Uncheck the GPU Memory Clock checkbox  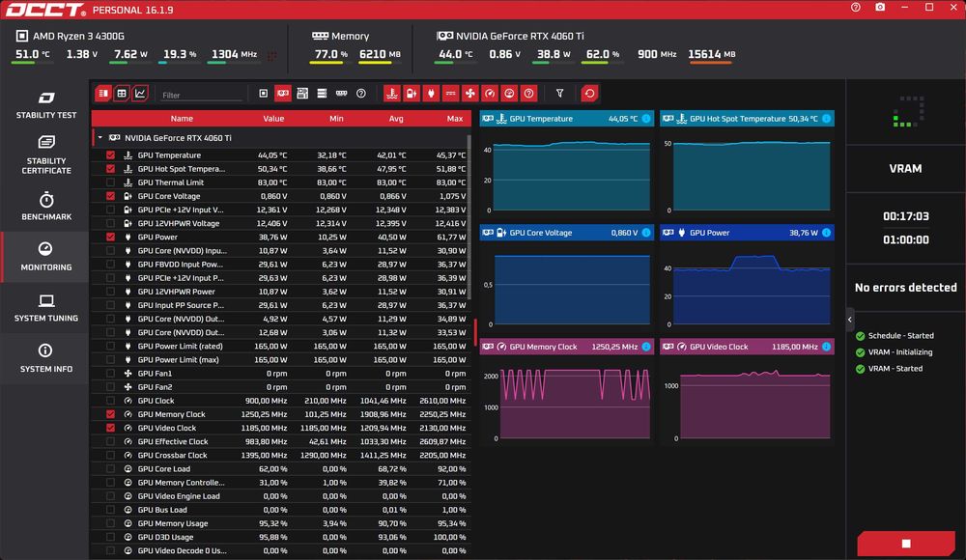[110, 414]
